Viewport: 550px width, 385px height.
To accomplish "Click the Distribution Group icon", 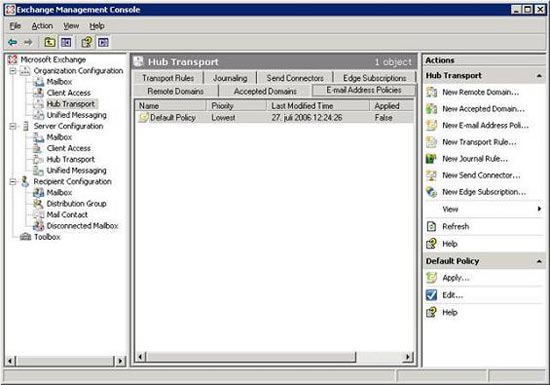I will (x=38, y=204).
